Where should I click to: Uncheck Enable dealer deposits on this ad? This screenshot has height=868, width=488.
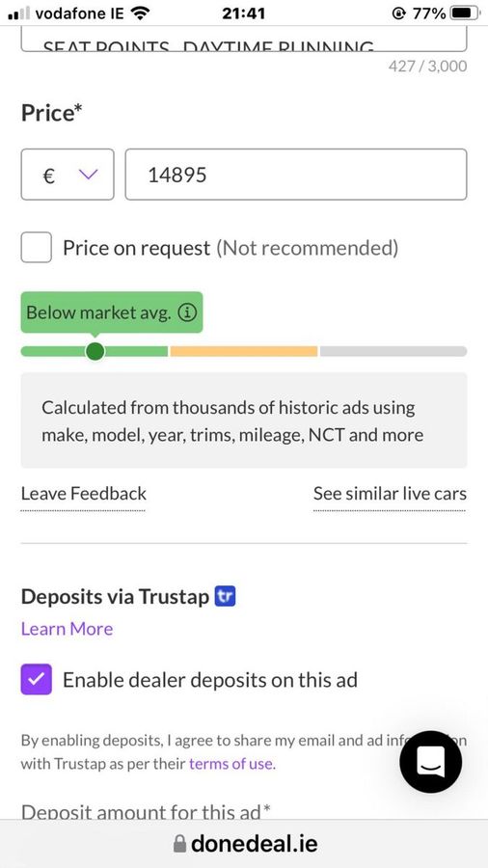37,679
